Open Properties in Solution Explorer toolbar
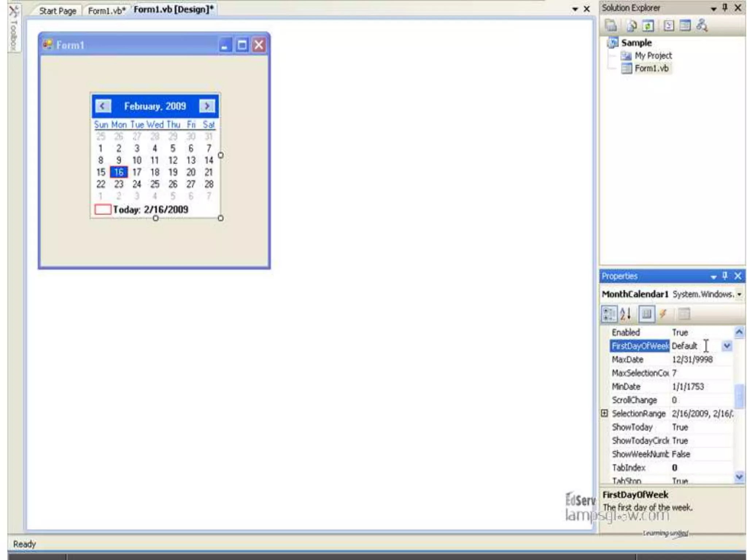The height and width of the screenshot is (560, 747). click(611, 26)
